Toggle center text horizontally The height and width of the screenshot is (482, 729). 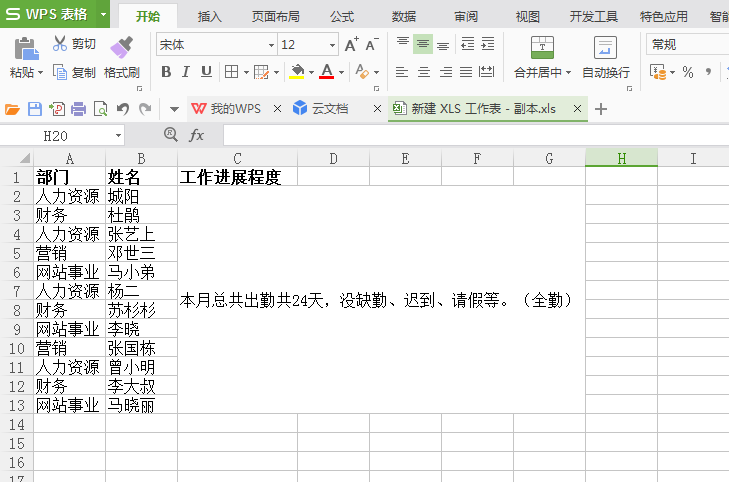[424, 72]
